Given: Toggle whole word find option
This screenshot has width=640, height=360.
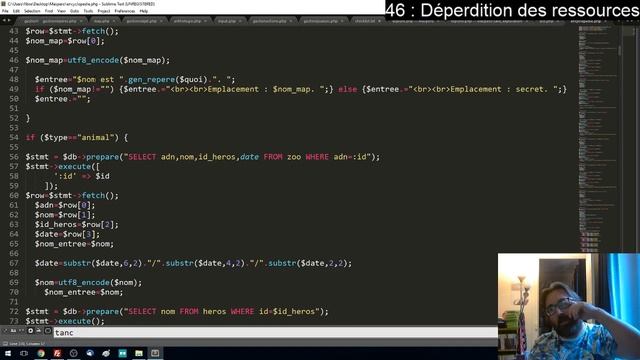Looking at the screenshot, I should (22, 331).
